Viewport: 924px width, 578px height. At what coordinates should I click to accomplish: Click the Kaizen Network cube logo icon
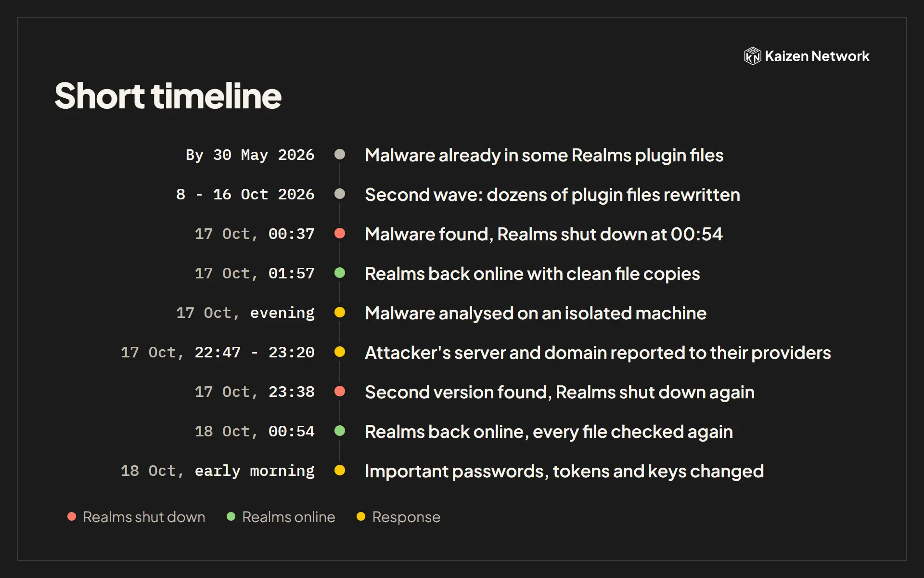(x=752, y=56)
